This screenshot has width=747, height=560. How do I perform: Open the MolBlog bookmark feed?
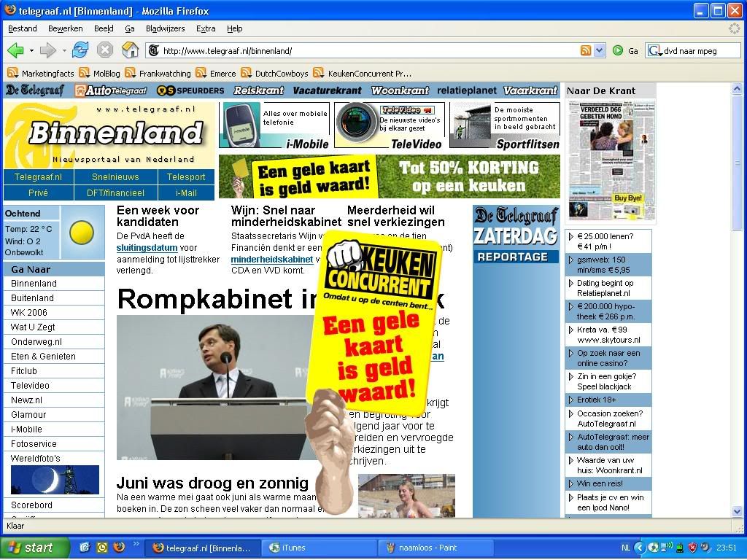[99, 74]
